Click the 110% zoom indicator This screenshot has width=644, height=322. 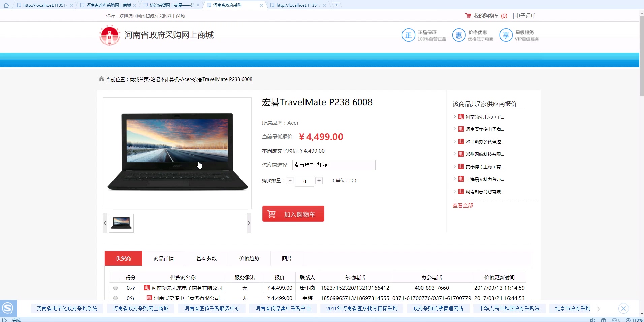[634, 320]
